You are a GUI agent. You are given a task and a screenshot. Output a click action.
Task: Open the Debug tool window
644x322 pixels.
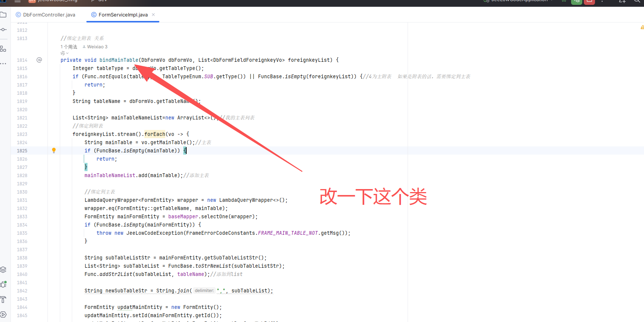[3, 284]
